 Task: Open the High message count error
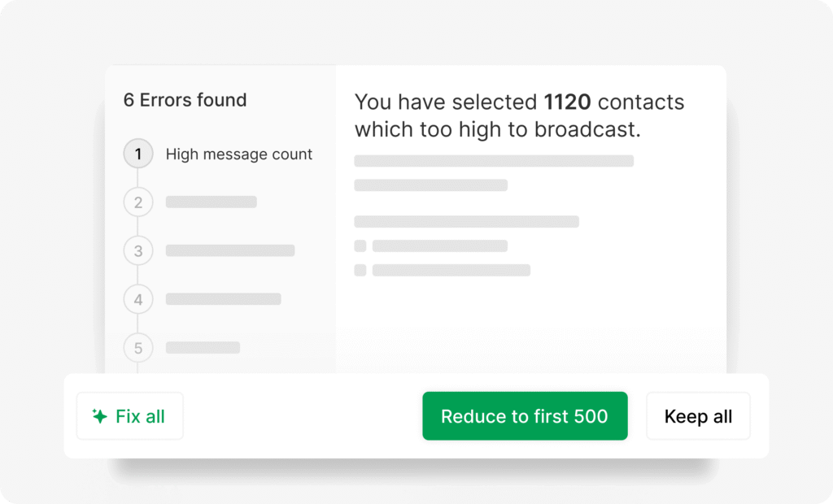[x=238, y=154]
